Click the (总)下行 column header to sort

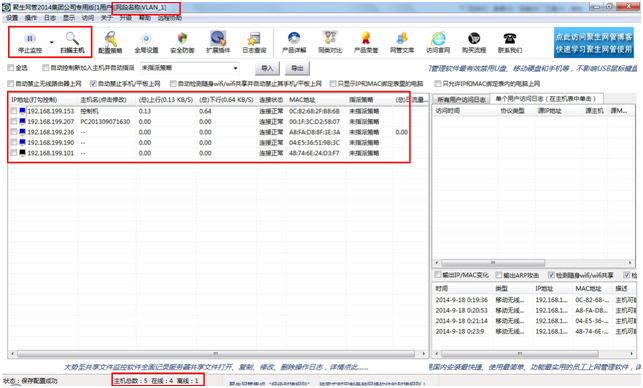point(226,100)
